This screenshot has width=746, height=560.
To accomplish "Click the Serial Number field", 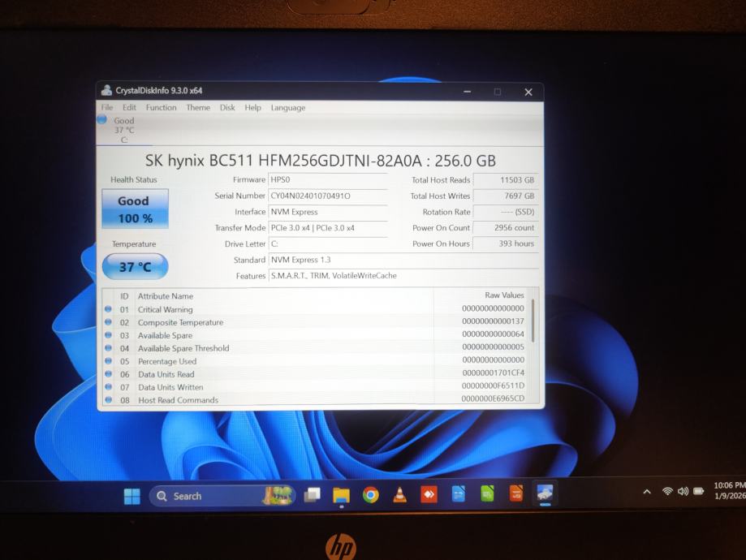I will coord(328,196).
